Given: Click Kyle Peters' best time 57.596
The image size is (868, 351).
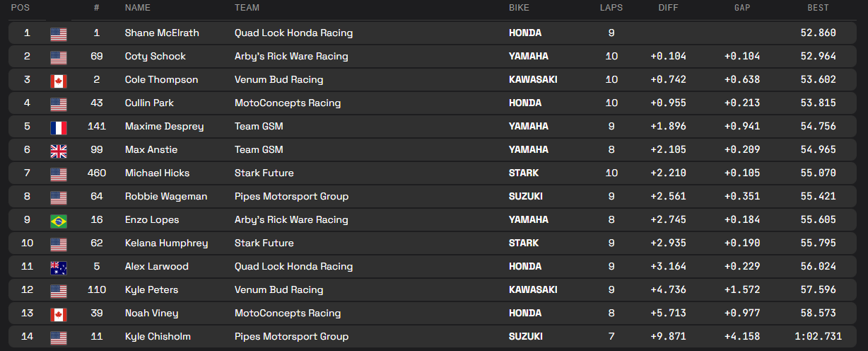Looking at the screenshot, I should click(x=818, y=290).
